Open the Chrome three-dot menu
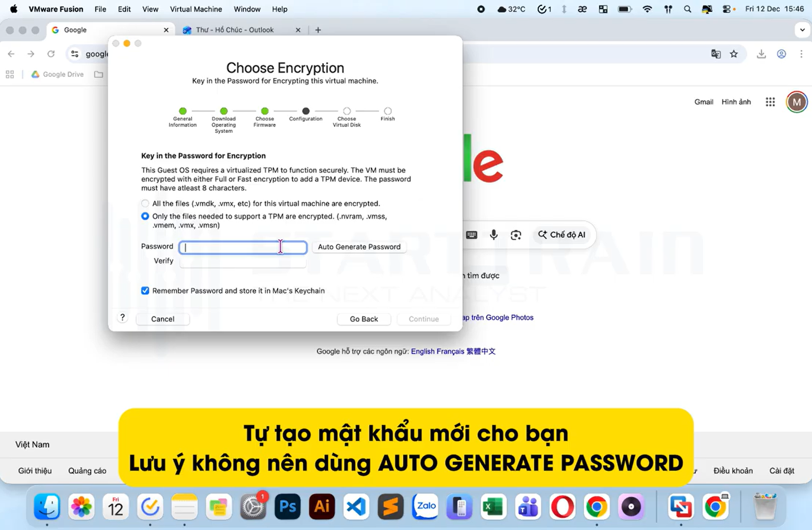Image resolution: width=812 pixels, height=530 pixels. pyautogui.click(x=802, y=54)
